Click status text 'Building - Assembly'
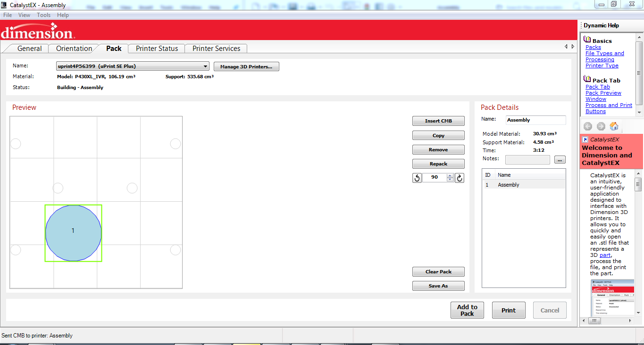Image resolution: width=644 pixels, height=345 pixels. pyautogui.click(x=80, y=87)
